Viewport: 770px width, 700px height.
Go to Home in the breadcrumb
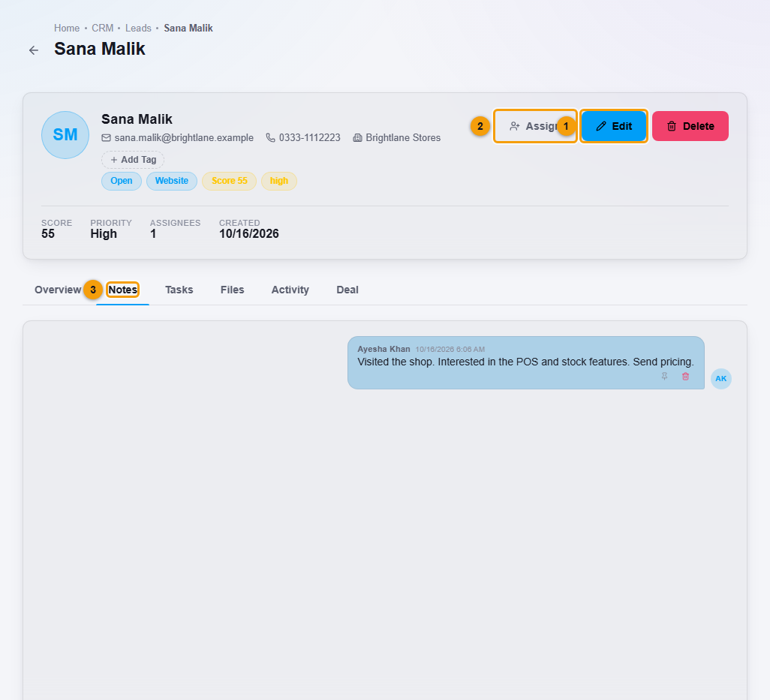pyautogui.click(x=67, y=28)
